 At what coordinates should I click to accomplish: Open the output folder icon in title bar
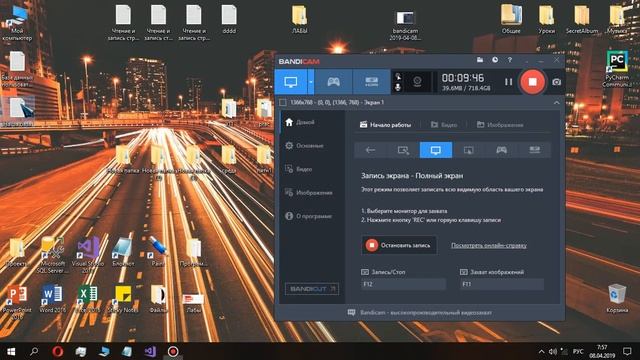click(480, 60)
